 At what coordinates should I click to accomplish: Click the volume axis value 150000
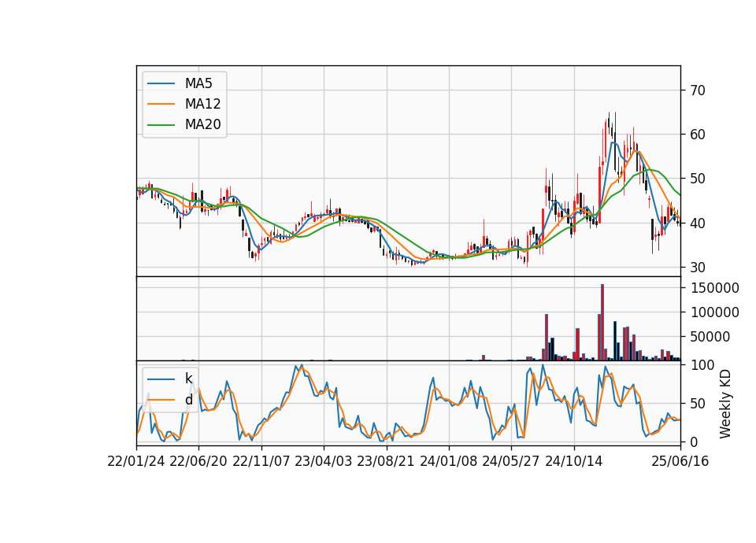(x=715, y=288)
